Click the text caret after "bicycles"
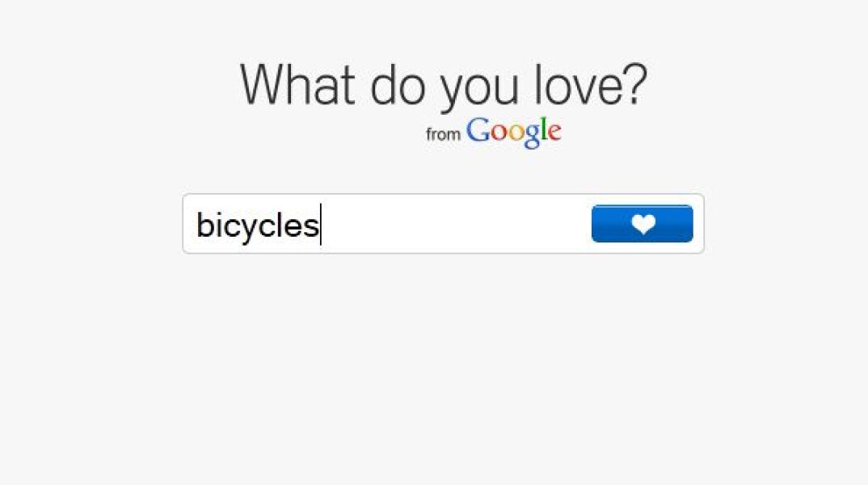Image resolution: width=868 pixels, height=485 pixels. pyautogui.click(x=321, y=225)
